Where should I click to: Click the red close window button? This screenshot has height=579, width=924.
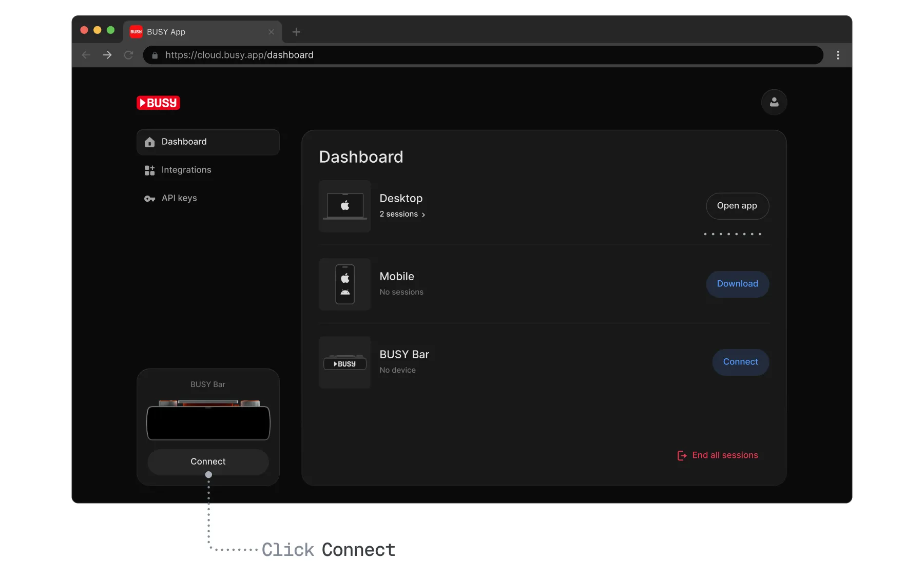(x=84, y=30)
